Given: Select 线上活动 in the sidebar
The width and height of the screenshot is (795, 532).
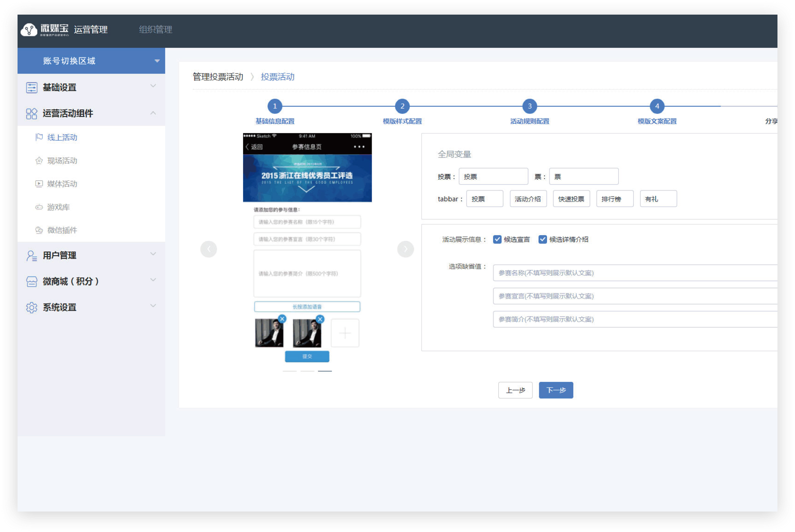Looking at the screenshot, I should coord(62,138).
